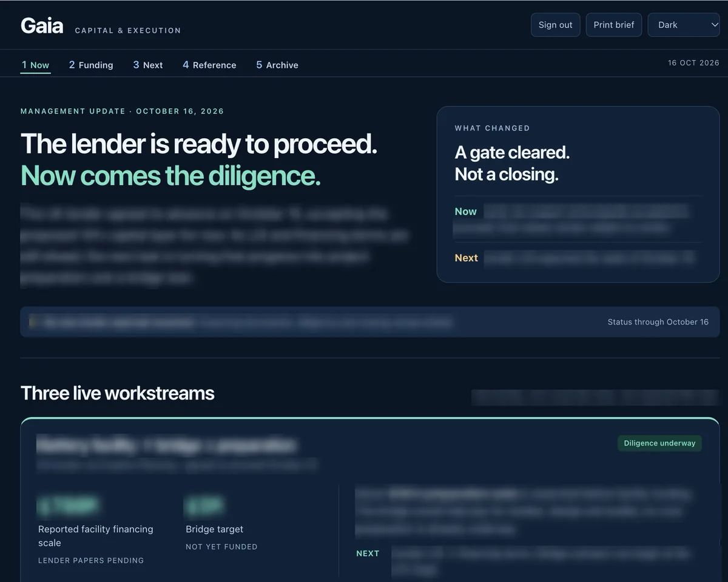Click 'Reported facility financing scale' label
The width and height of the screenshot is (728, 582).
(x=96, y=536)
